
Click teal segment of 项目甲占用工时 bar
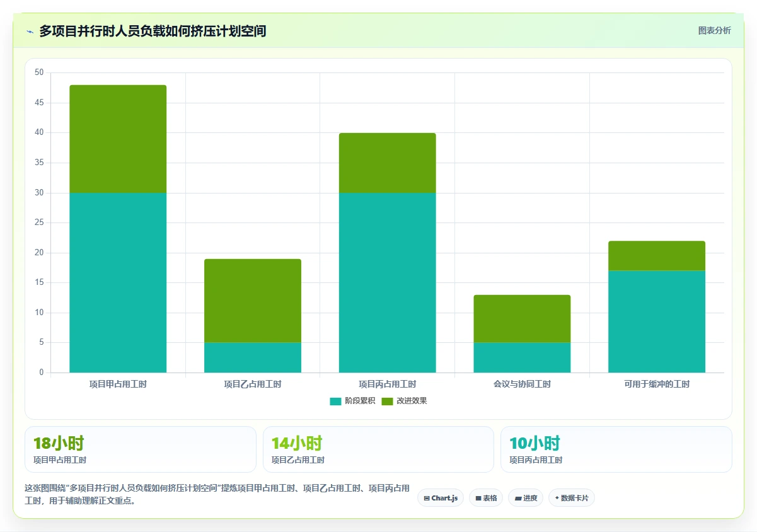tap(118, 282)
